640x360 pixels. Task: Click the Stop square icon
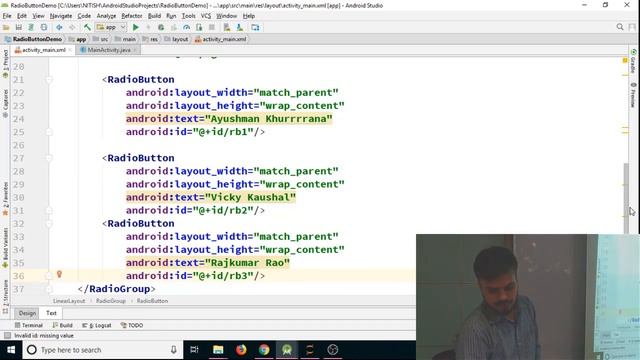211,27
